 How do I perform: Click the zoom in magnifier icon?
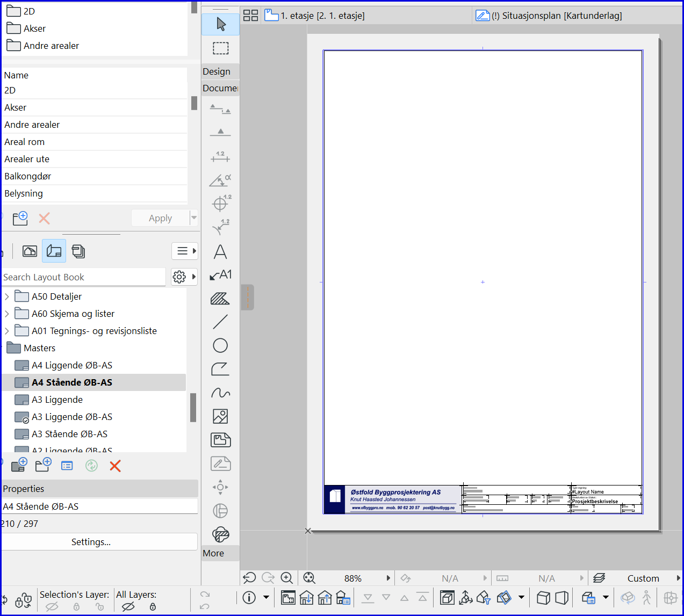point(287,578)
